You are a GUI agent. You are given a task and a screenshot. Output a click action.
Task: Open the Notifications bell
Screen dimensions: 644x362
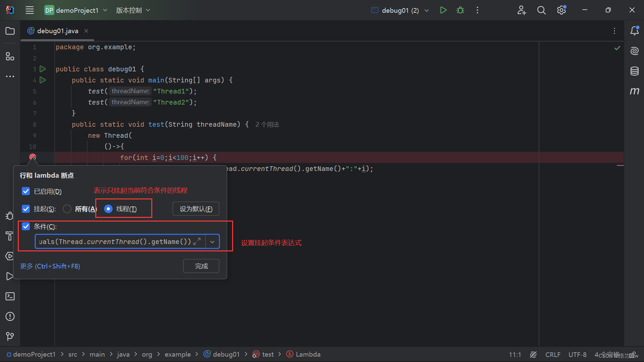(x=634, y=31)
